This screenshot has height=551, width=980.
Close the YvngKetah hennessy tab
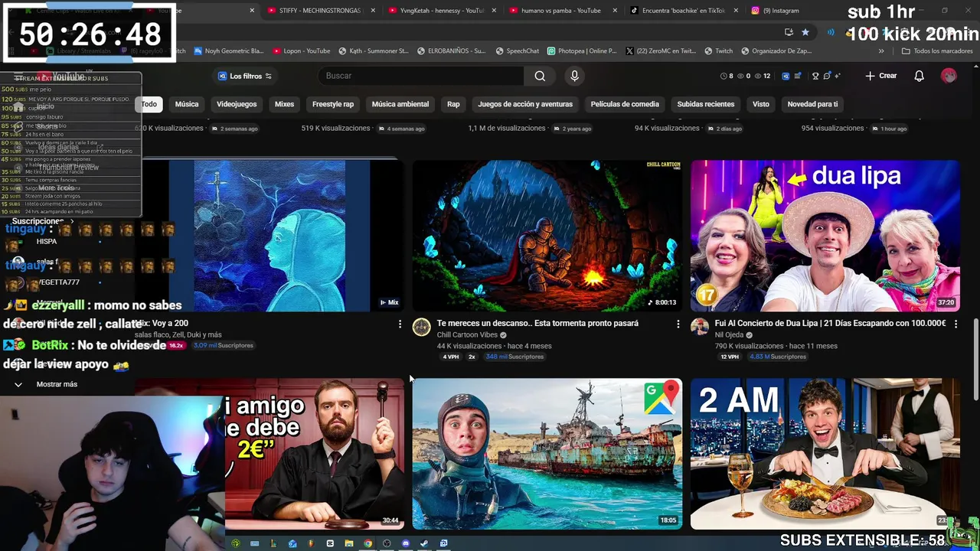[x=494, y=11]
